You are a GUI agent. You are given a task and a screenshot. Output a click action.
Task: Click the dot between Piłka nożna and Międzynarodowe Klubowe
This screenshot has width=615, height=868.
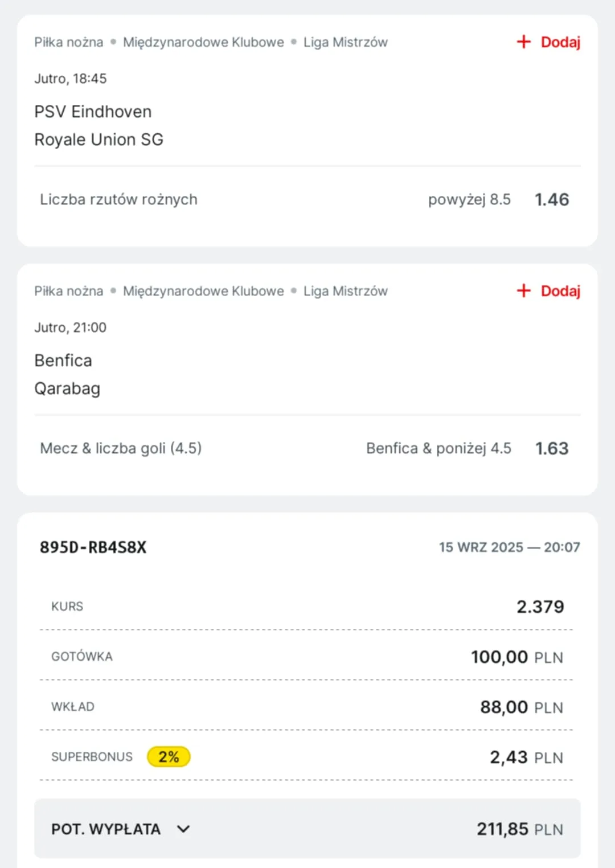[x=113, y=42]
